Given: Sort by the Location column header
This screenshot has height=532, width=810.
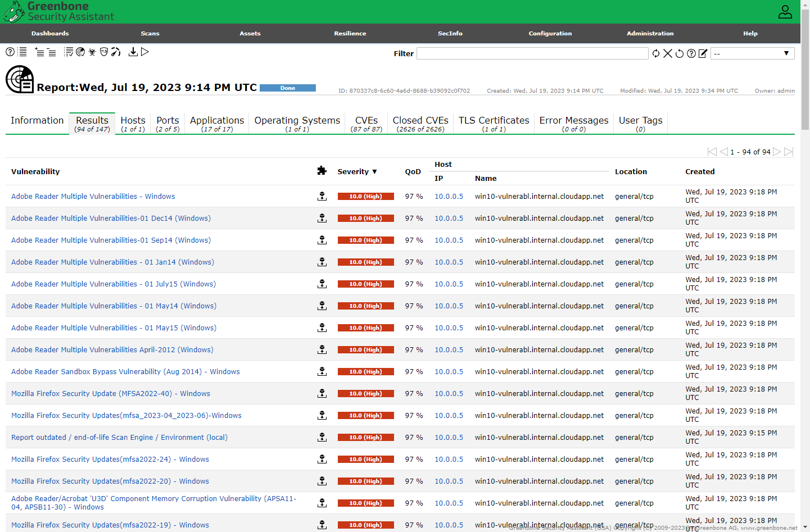Looking at the screenshot, I should [631, 172].
